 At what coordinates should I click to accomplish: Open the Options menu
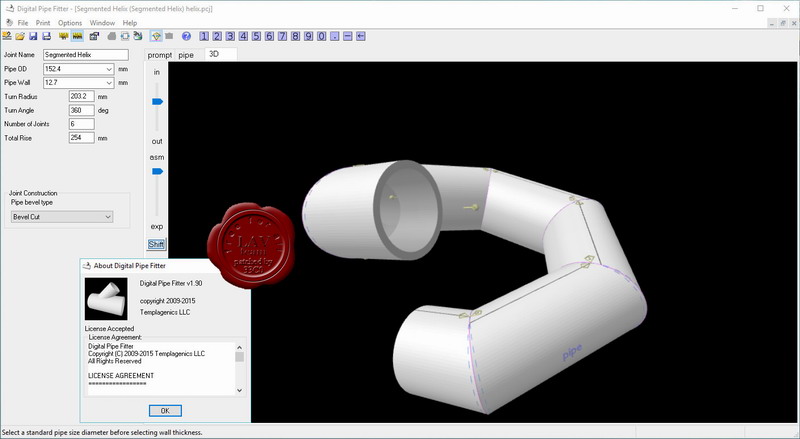pyautogui.click(x=70, y=22)
